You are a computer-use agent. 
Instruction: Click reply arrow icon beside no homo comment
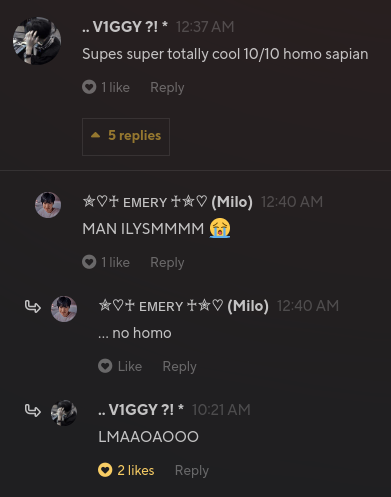coord(33,307)
